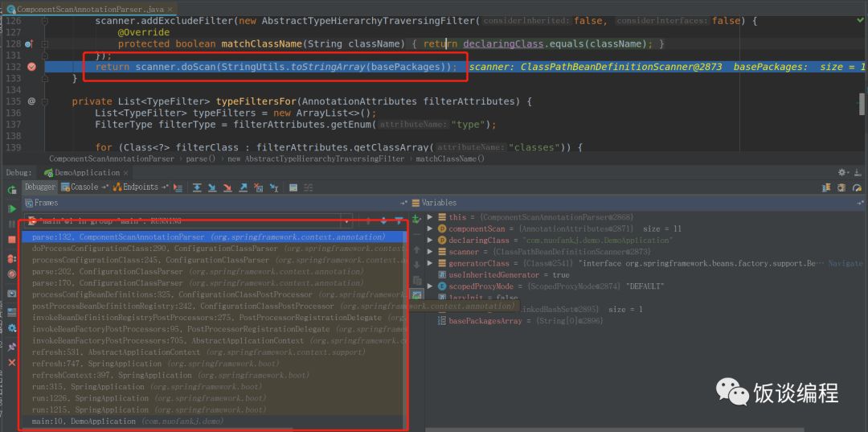Click parse() in the breadcrumb

tap(201, 158)
